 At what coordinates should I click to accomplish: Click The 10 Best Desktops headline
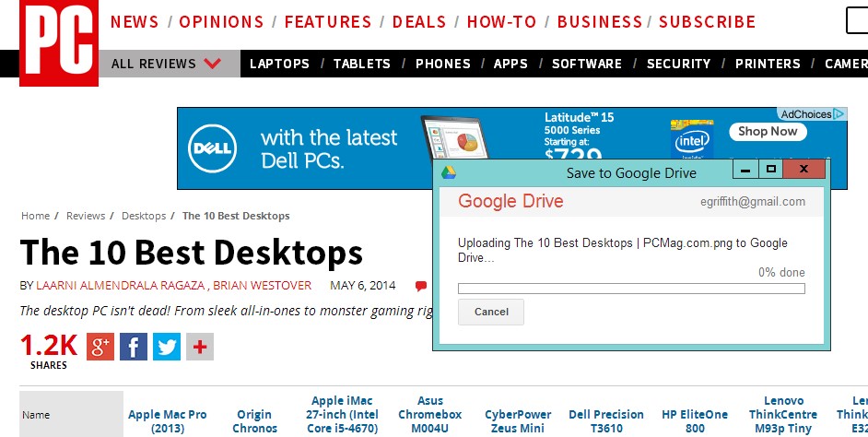(192, 252)
